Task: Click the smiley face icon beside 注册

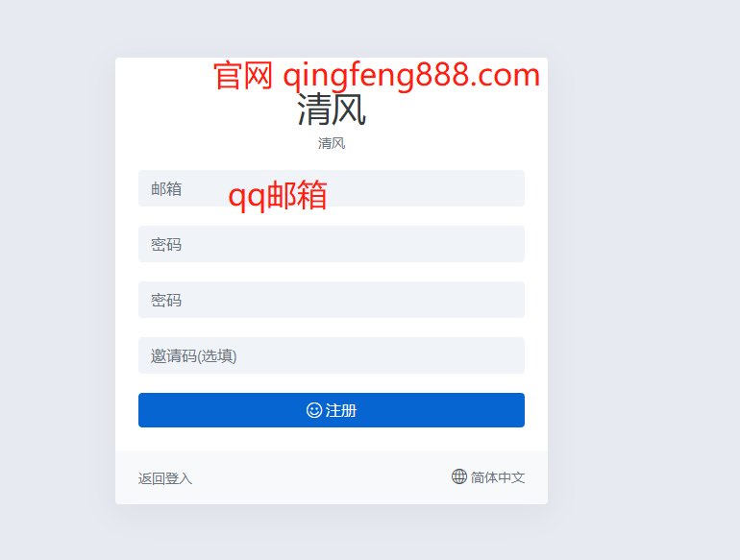Action: click(x=314, y=410)
